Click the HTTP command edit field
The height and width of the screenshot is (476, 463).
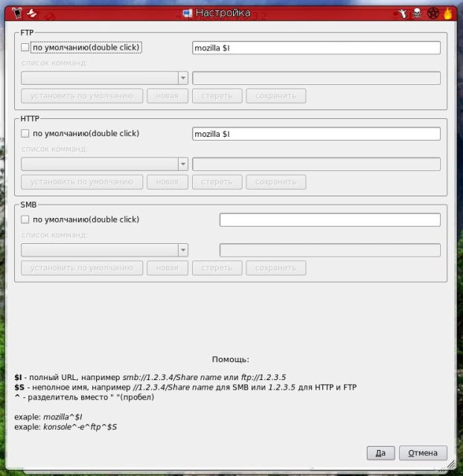[x=316, y=164]
